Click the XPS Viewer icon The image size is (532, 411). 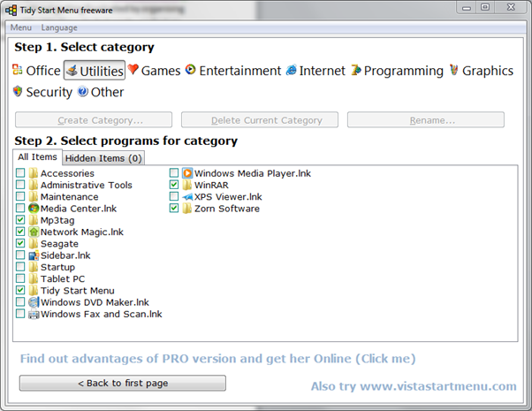(187, 196)
